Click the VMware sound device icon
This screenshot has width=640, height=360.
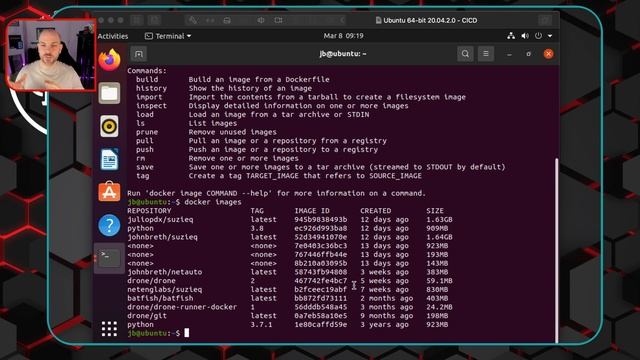(x=261, y=20)
